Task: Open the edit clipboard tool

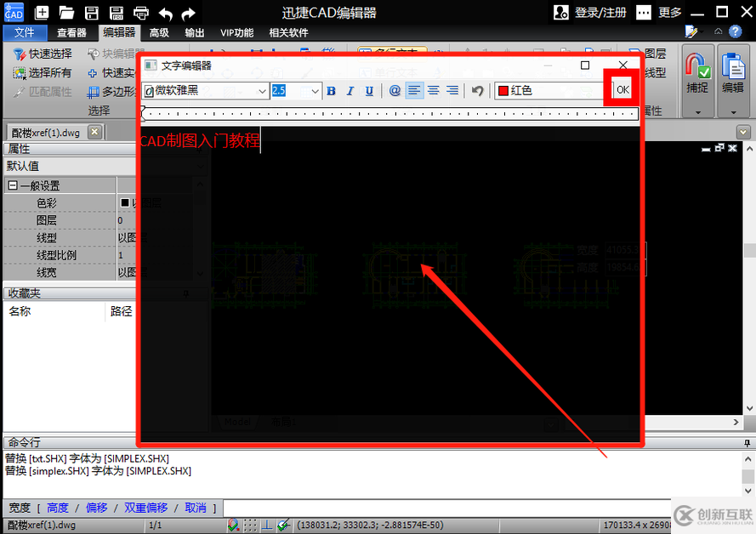Action: [733, 66]
